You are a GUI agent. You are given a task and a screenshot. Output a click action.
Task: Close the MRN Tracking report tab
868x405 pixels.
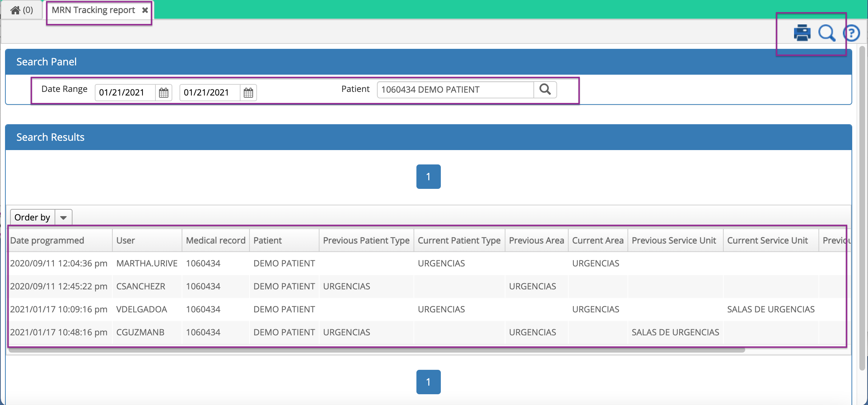pyautogui.click(x=145, y=10)
